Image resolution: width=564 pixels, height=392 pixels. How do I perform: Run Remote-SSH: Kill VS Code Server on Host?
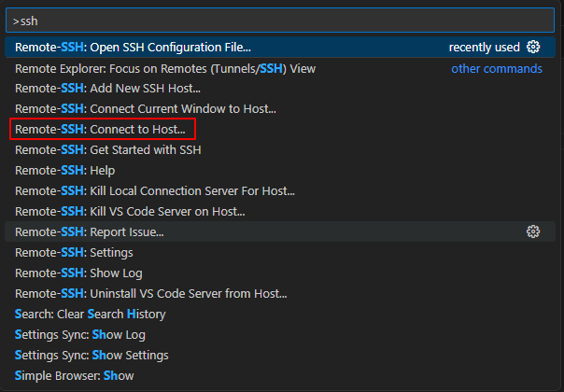[x=280, y=211]
